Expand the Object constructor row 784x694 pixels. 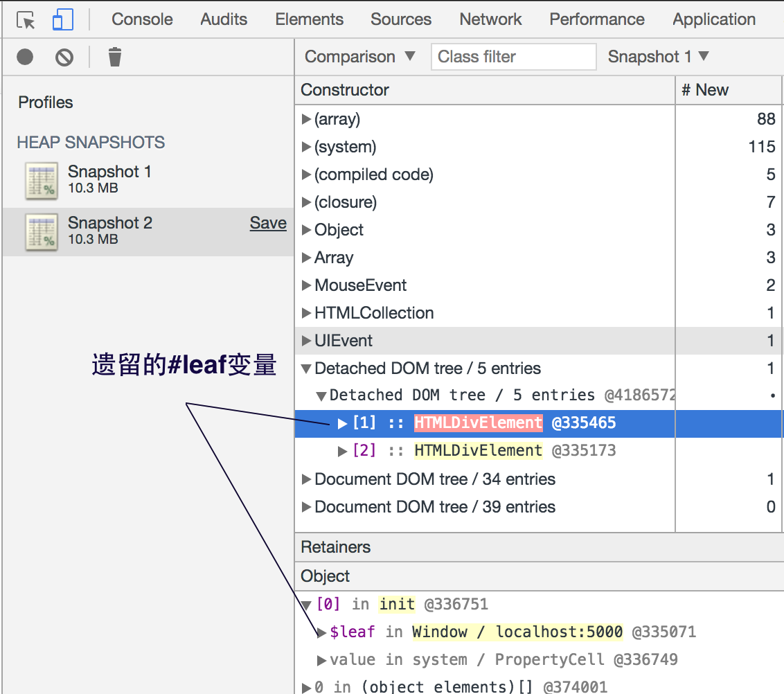click(x=306, y=230)
